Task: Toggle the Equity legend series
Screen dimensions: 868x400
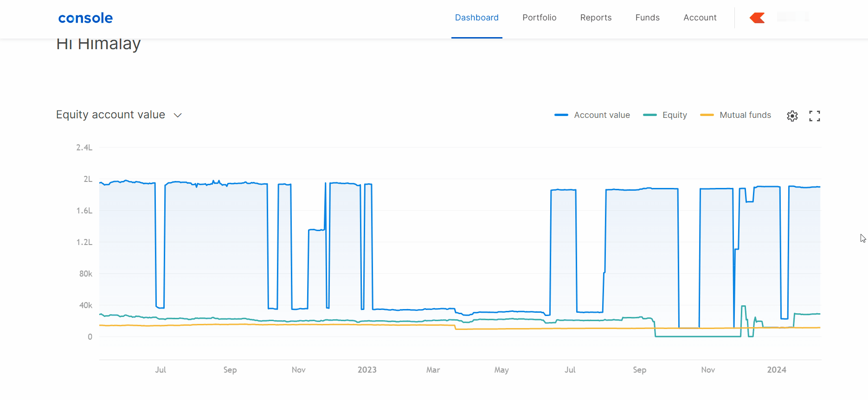Action: (665, 115)
